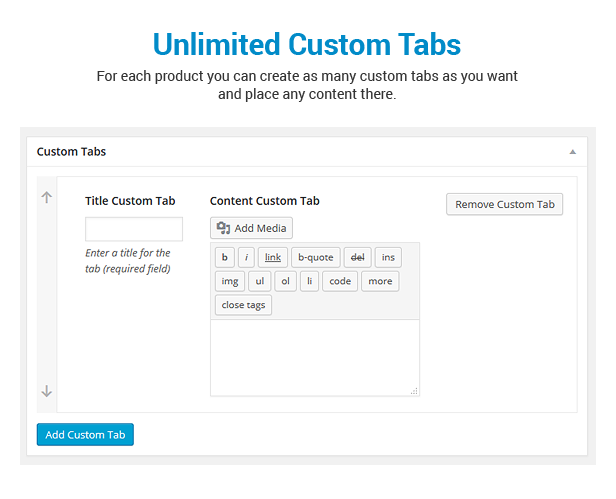This screenshot has height=499, width=616.
Task: Click the Add Custom Tab button
Action: click(85, 435)
